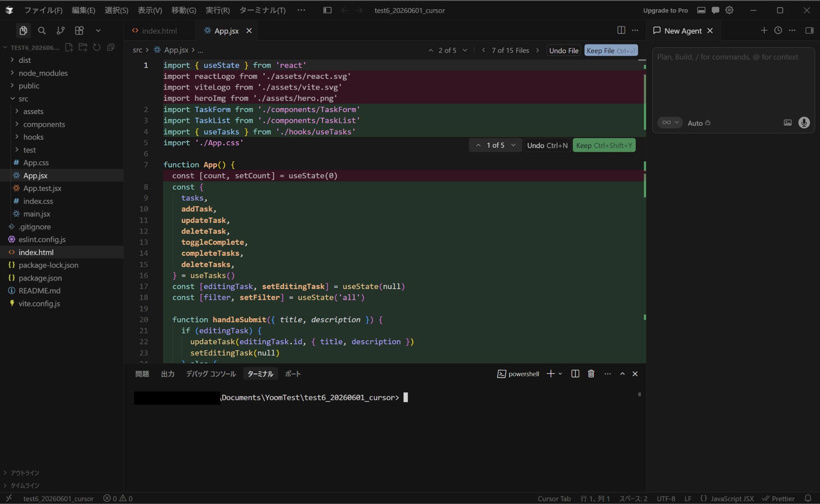Image resolution: width=820 pixels, height=504 pixels.
Task: Expand the dist folder
Action: click(62, 60)
